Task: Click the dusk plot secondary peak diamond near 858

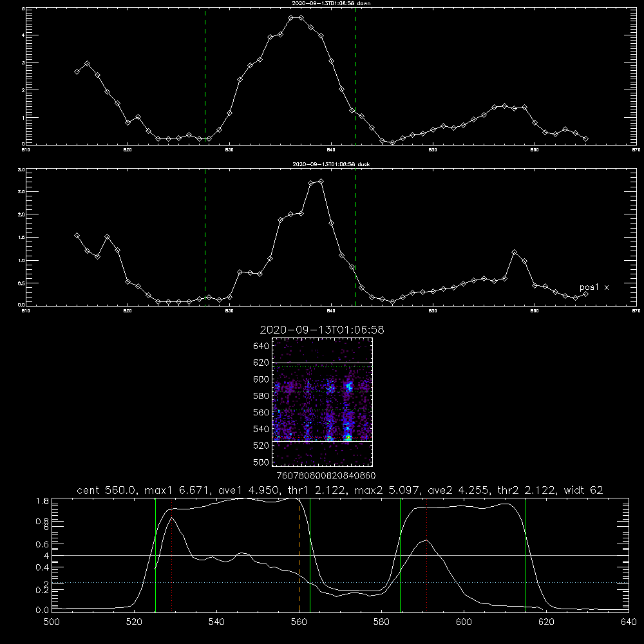Action: 514,252
